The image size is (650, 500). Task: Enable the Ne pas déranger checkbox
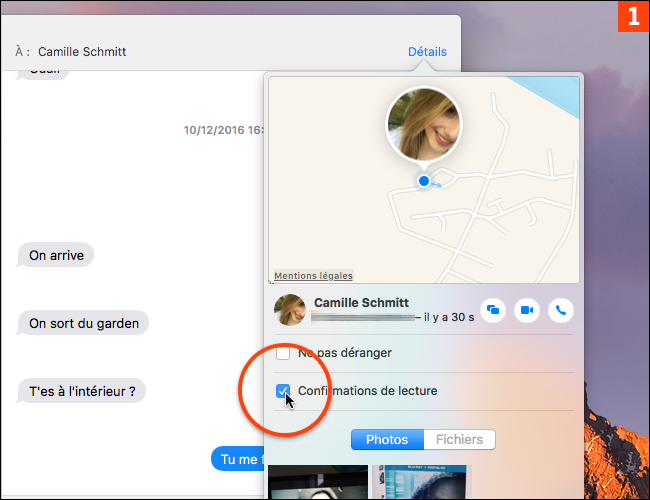283,353
